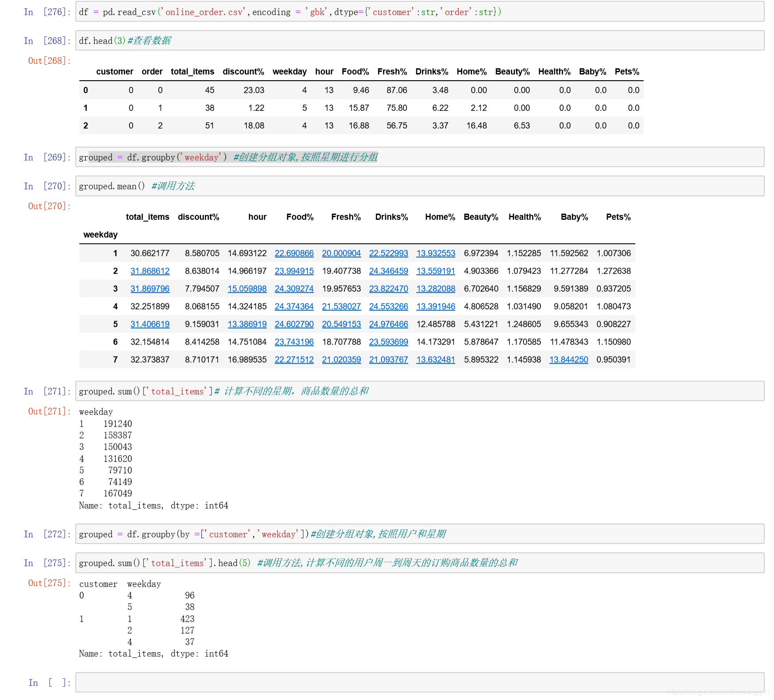Open the 22.271512 link in weekday 7
Image resolution: width=774 pixels, height=700 pixels.
294,360
